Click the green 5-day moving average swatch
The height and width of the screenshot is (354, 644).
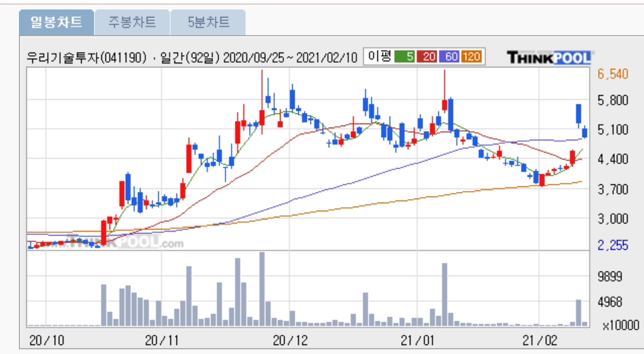pos(404,57)
